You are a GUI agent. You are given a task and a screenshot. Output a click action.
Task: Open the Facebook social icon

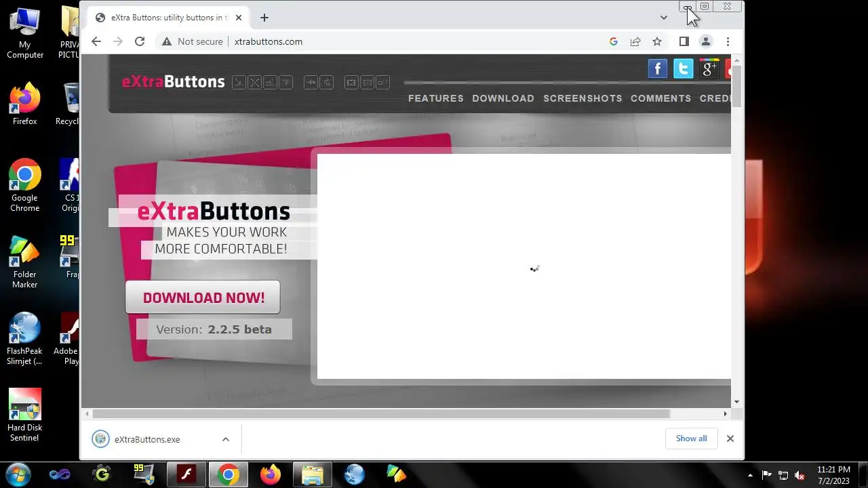pos(658,68)
